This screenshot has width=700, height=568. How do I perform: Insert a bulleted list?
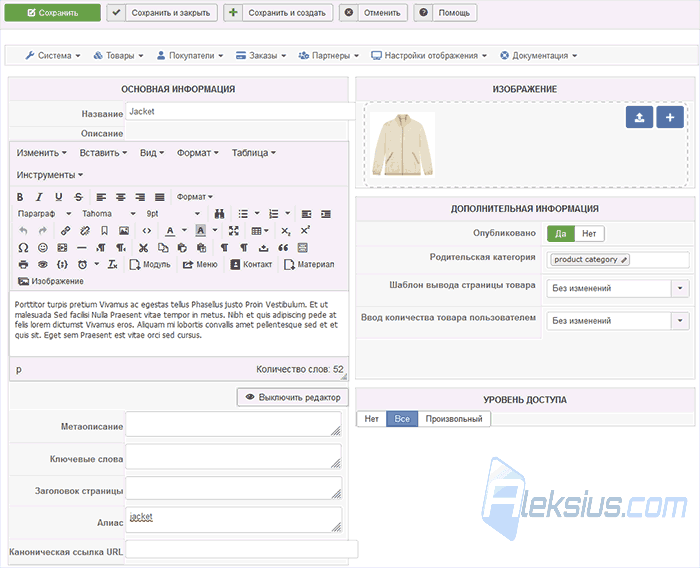(x=243, y=214)
